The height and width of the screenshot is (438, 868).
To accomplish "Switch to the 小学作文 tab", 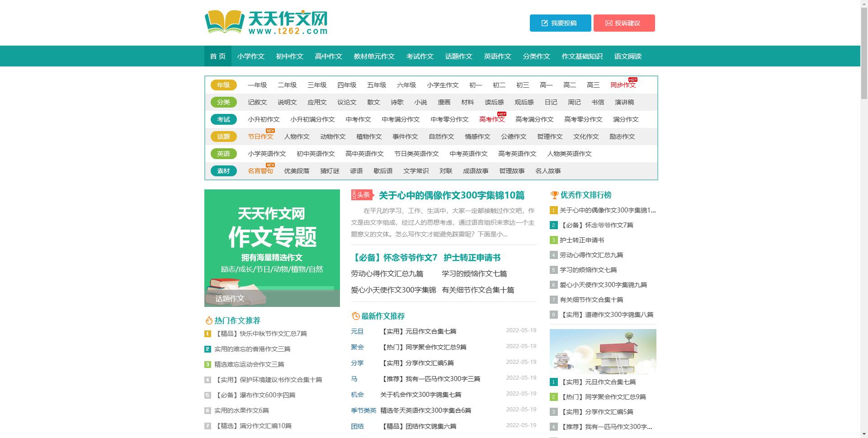I will point(251,56).
